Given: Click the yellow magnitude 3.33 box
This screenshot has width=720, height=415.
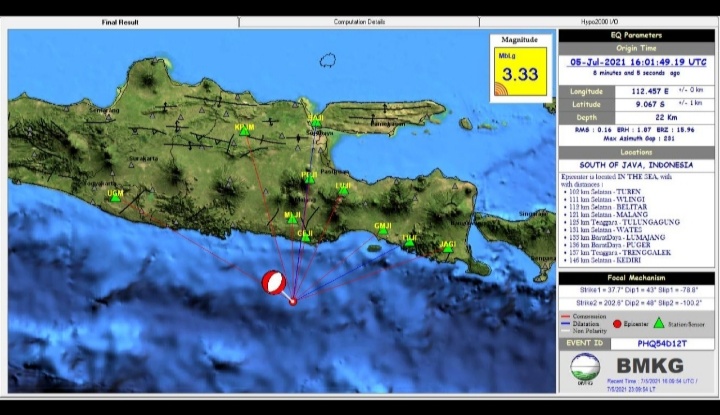Looking at the screenshot, I should coord(520,72).
